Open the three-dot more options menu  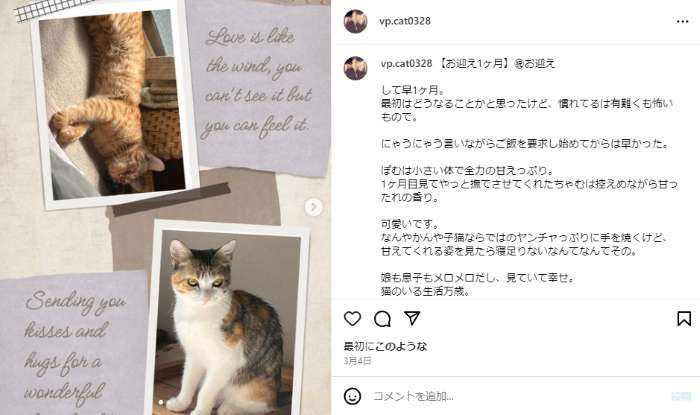pyautogui.click(x=683, y=21)
